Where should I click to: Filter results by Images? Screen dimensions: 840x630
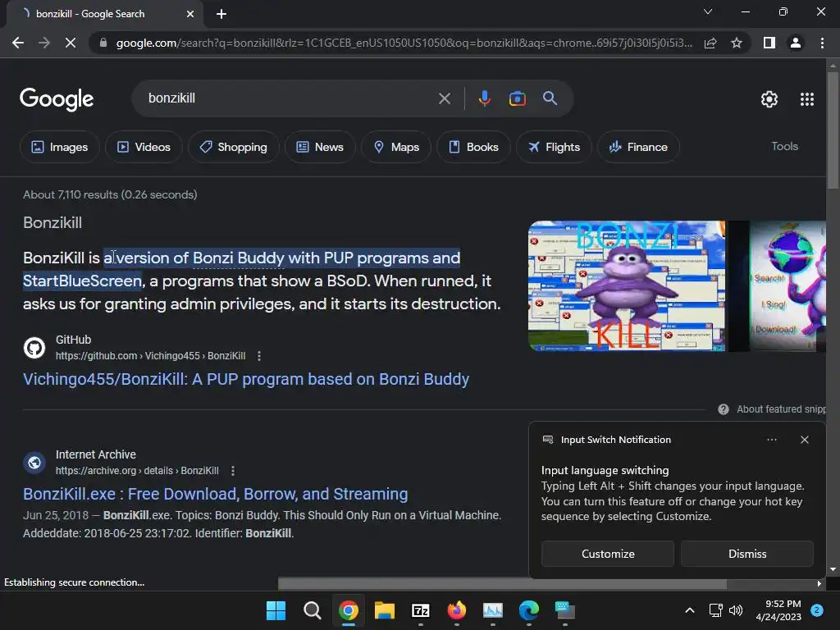pos(59,147)
